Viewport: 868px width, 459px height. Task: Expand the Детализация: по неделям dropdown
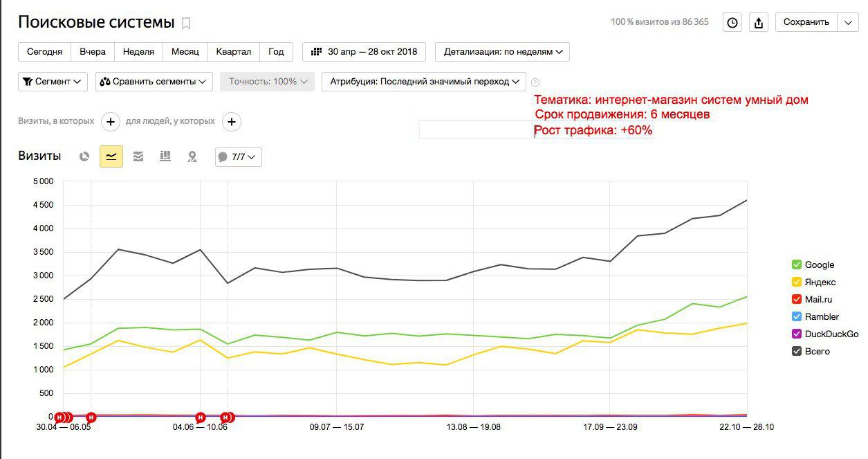coord(502,52)
